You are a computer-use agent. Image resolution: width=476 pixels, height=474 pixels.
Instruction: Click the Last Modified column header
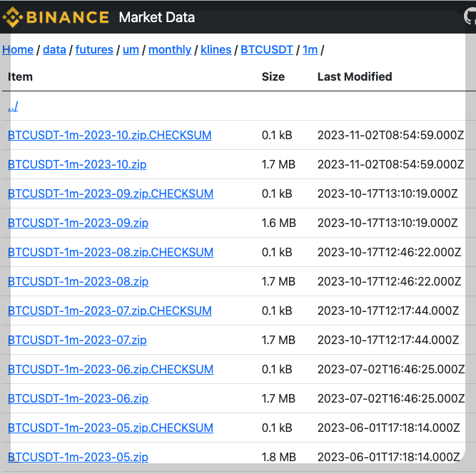click(x=355, y=77)
